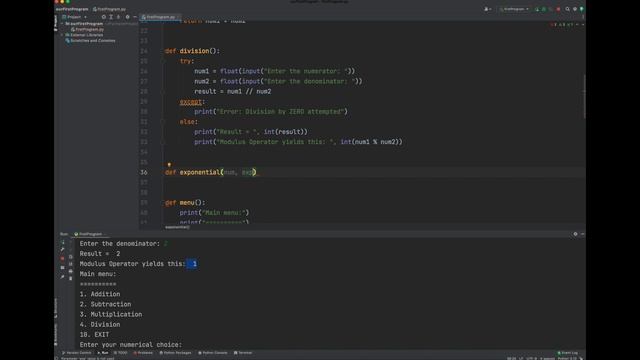Viewport: 640px width, 360px height.
Task: Open Python Console tool tab
Action: click(x=213, y=353)
